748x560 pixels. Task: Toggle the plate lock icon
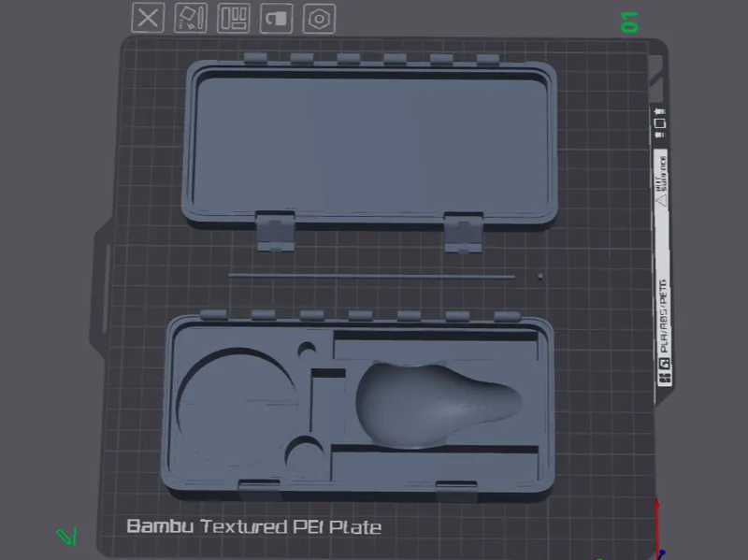click(276, 19)
